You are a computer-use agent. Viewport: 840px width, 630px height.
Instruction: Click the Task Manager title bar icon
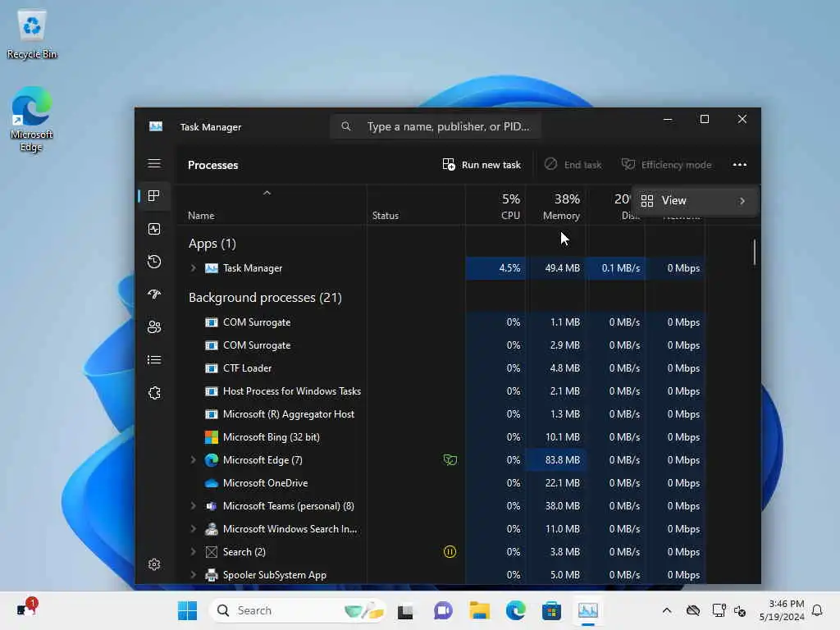tap(156, 126)
